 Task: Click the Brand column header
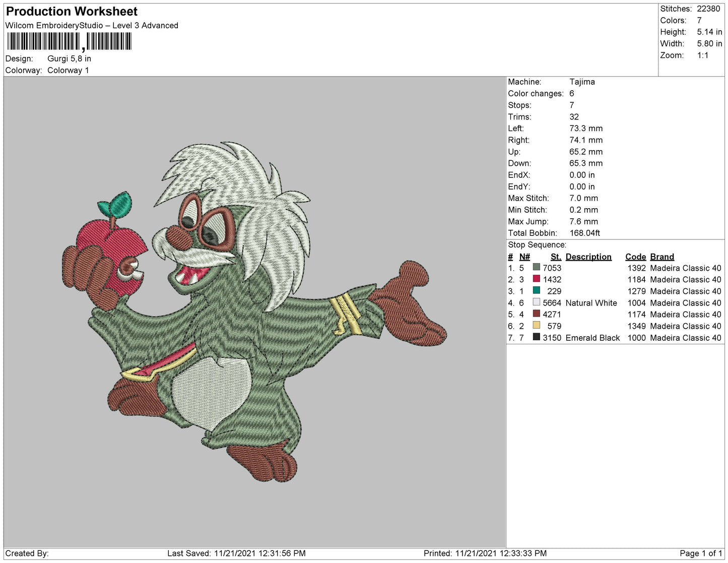coord(662,257)
